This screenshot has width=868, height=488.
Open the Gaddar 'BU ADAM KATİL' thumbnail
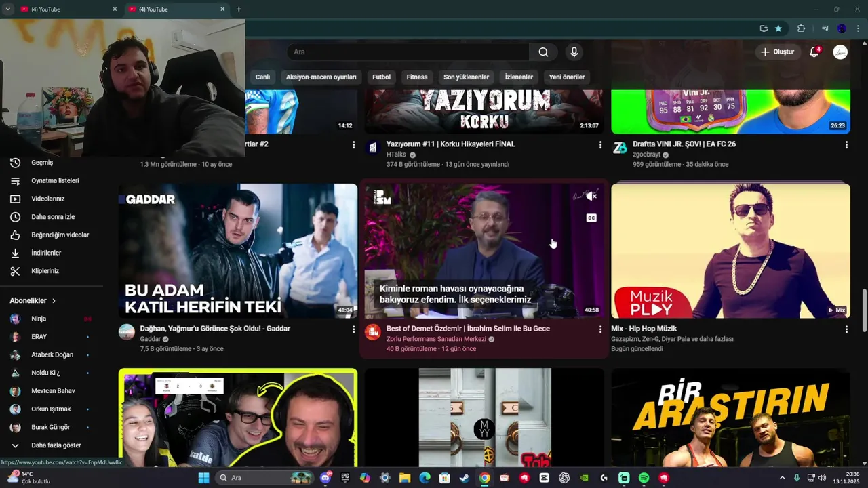tap(238, 251)
